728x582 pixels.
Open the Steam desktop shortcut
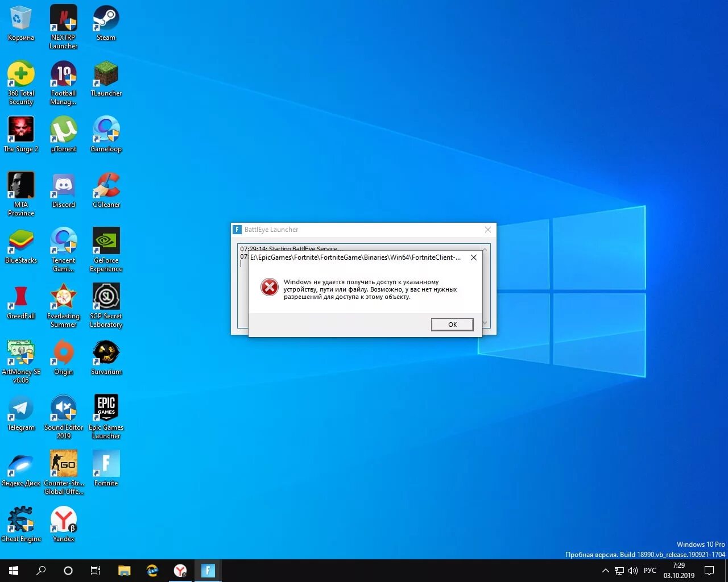[106, 23]
